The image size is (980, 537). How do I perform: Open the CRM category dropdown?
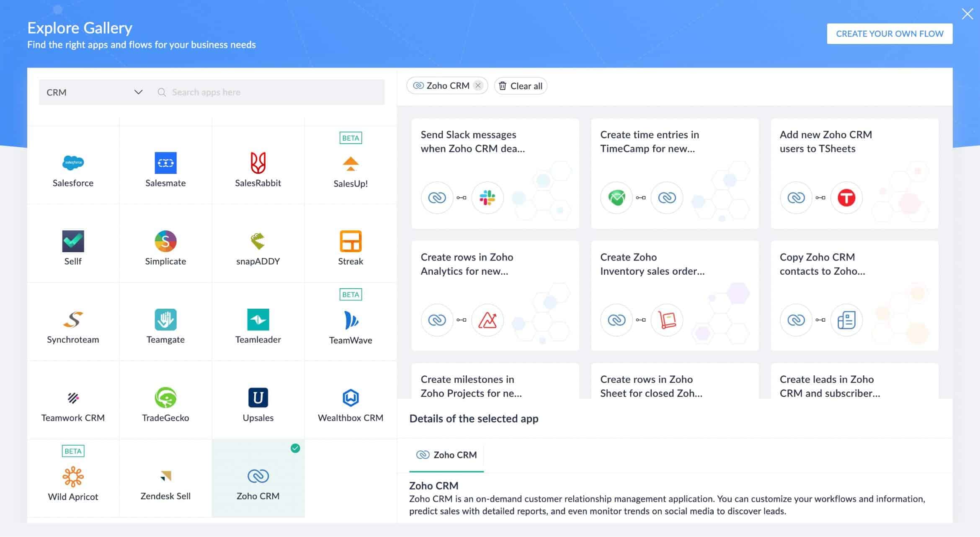tap(94, 92)
